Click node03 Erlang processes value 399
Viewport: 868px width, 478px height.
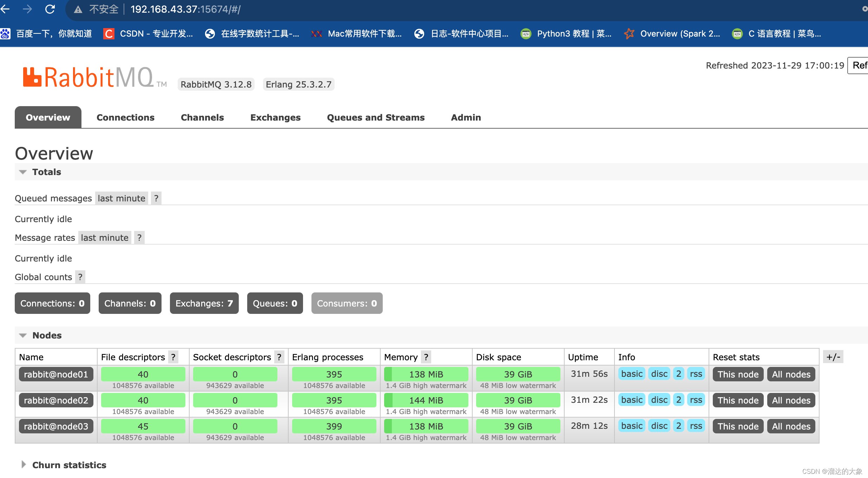[x=334, y=426]
